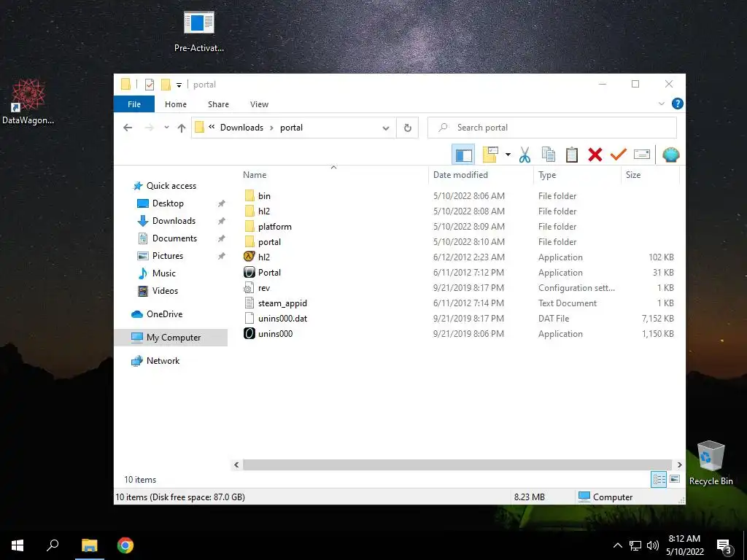Viewport: 747px width, 560px height.
Task: Go back to previous folder
Action: point(128,128)
